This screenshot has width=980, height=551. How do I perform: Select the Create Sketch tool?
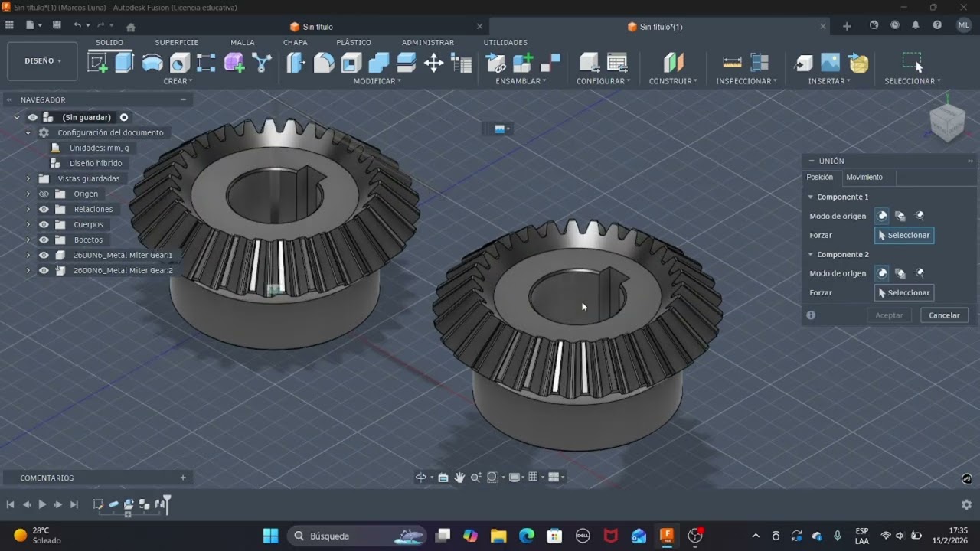(98, 63)
